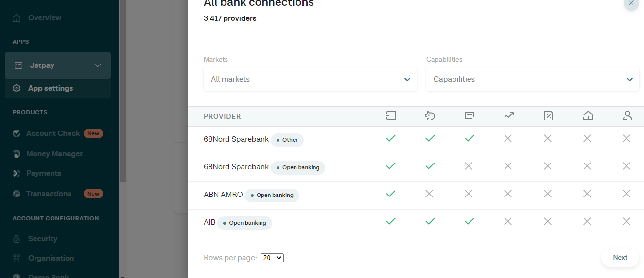
Task: Open the All markets dropdown
Action: [x=310, y=79]
